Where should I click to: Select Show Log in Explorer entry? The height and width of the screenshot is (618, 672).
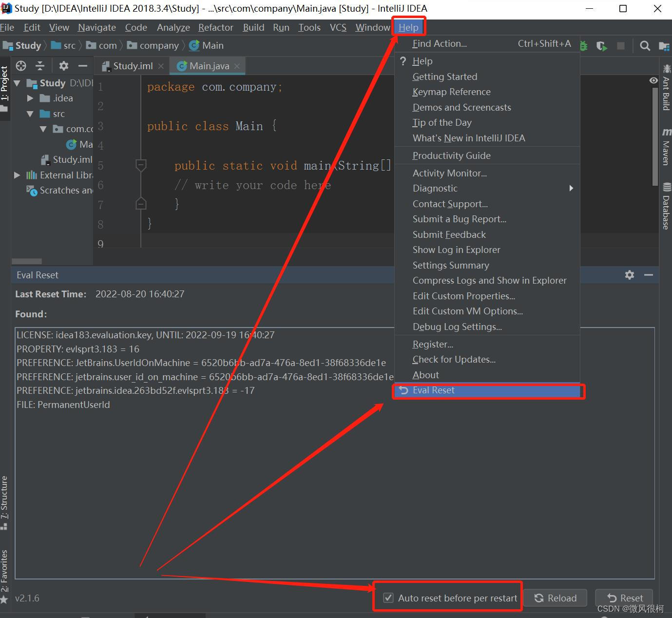coord(487,250)
